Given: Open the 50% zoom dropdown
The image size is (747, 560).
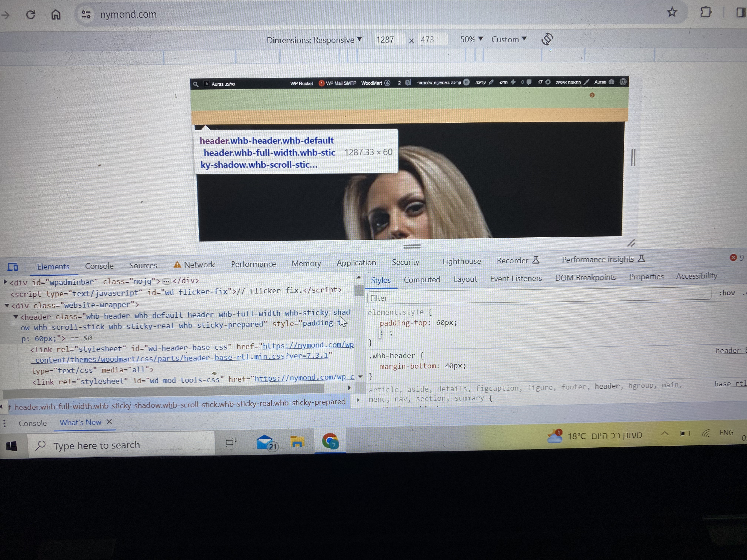Looking at the screenshot, I should click(472, 39).
